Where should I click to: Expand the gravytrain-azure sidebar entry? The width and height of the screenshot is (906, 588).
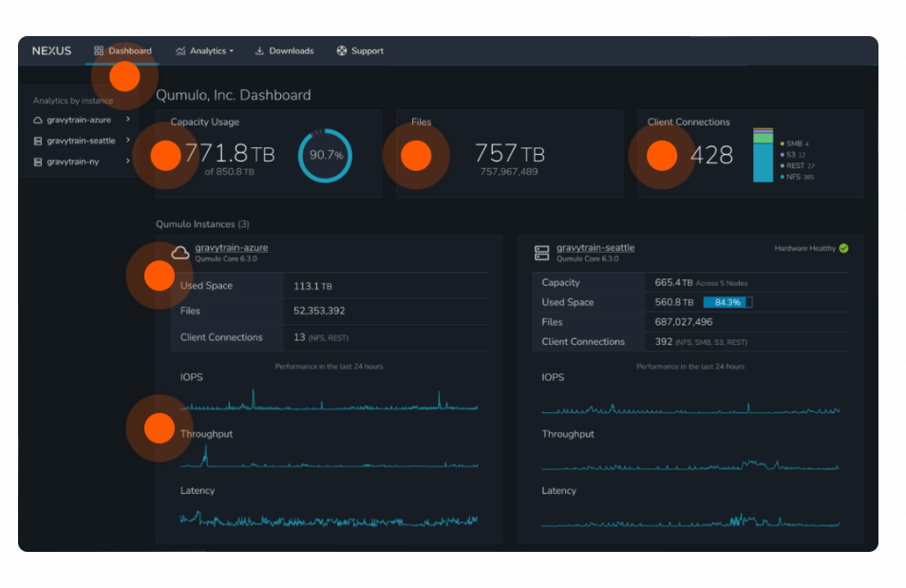126,120
